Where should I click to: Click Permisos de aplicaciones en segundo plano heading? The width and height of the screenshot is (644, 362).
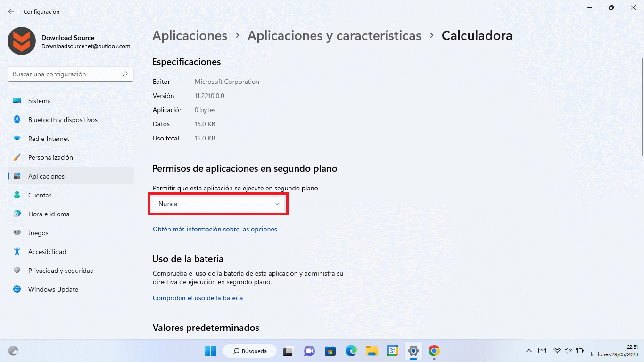245,168
